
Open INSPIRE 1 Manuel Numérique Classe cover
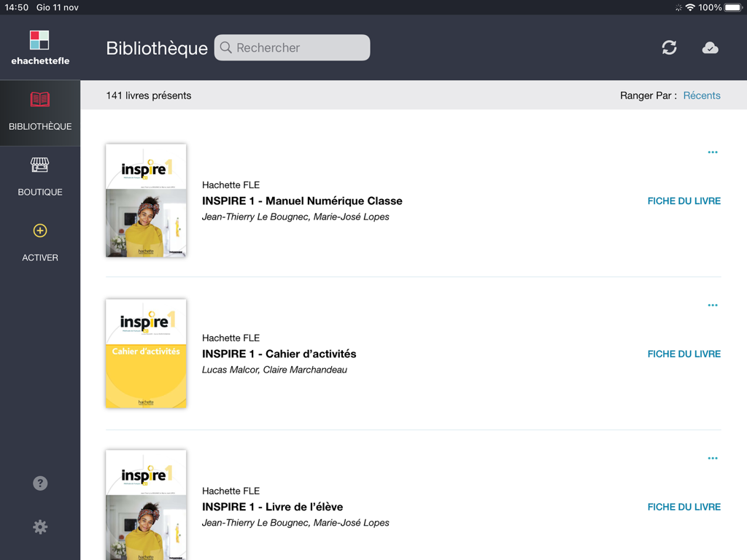click(146, 201)
